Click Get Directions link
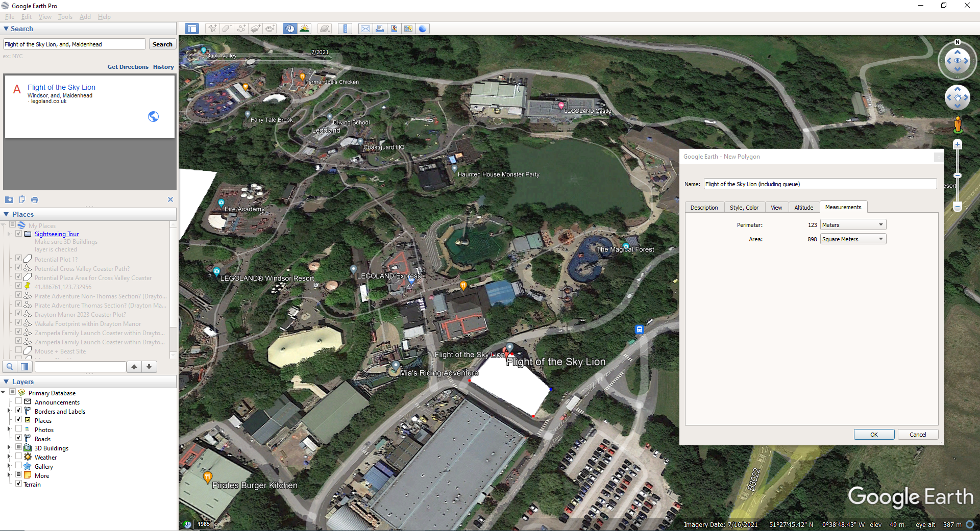Viewport: 980px width, 531px height. pyautogui.click(x=128, y=67)
